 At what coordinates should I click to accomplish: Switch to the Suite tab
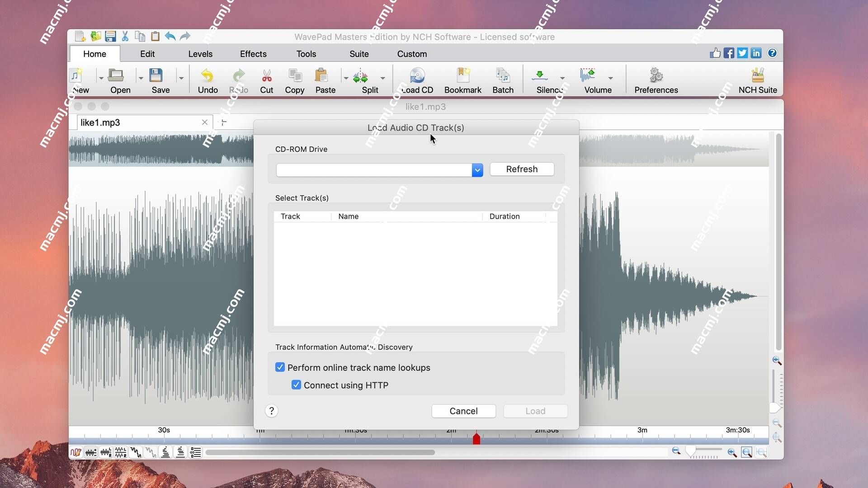click(x=359, y=54)
